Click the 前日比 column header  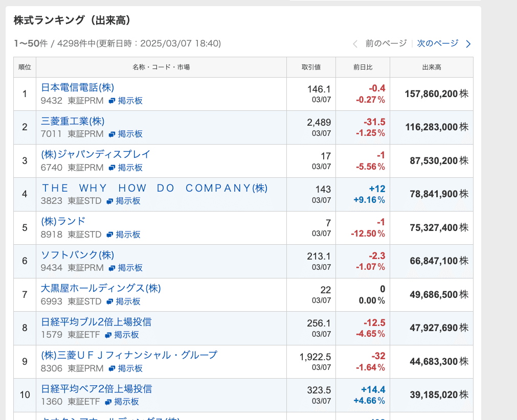pos(362,67)
